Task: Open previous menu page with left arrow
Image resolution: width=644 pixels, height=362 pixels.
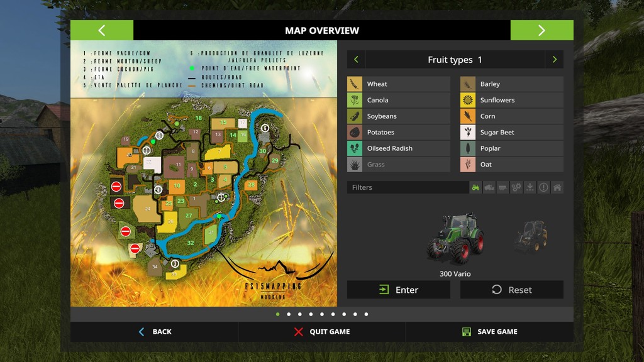Action: coord(102,30)
